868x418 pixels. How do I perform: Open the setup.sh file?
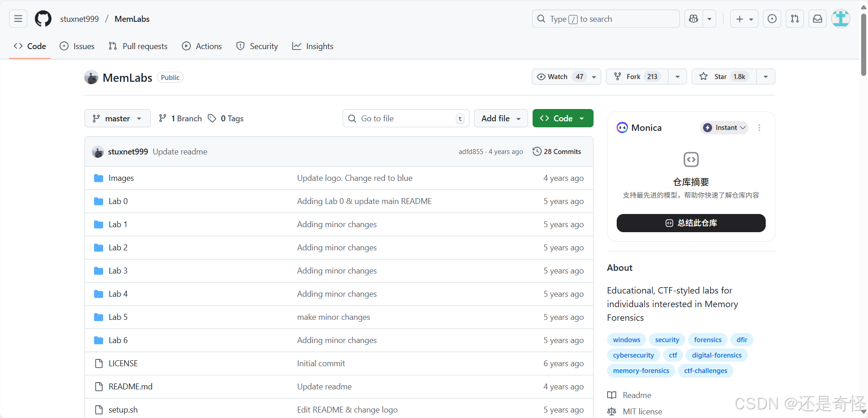(123, 410)
